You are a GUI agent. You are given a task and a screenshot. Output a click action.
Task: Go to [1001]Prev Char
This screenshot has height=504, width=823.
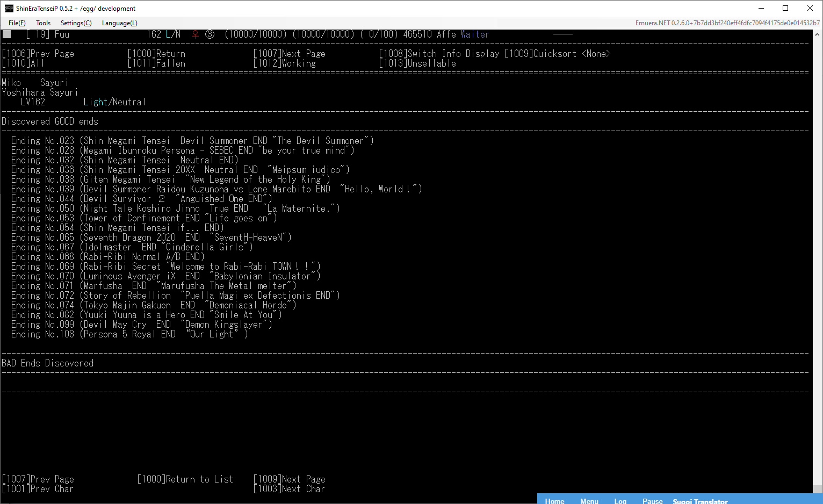click(38, 489)
